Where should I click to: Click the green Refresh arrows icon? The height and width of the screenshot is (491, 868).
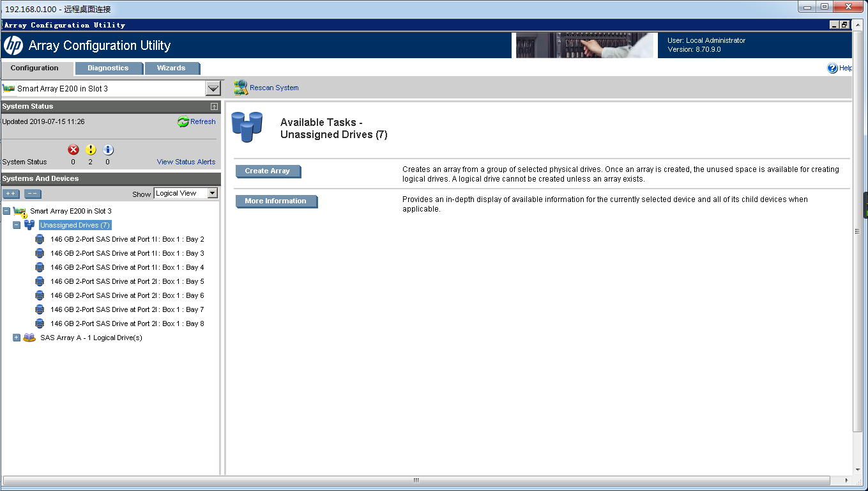click(183, 121)
